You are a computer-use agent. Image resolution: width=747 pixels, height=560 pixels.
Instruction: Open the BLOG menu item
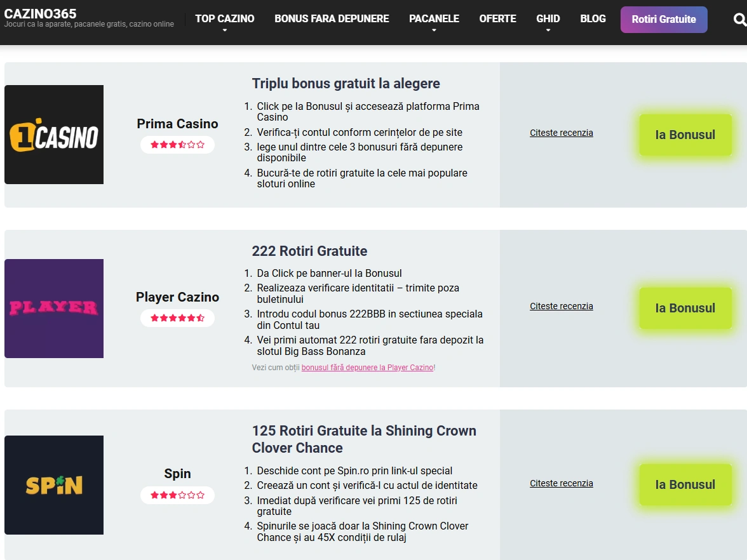[593, 18]
